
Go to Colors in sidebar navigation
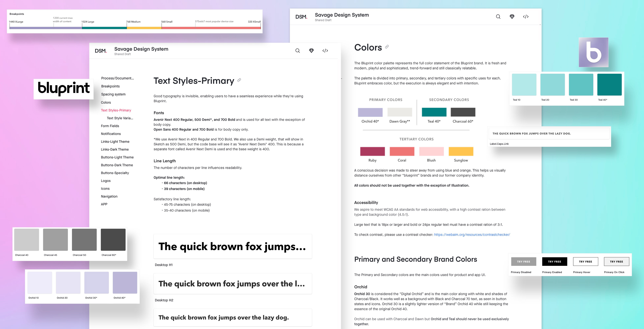click(x=106, y=102)
